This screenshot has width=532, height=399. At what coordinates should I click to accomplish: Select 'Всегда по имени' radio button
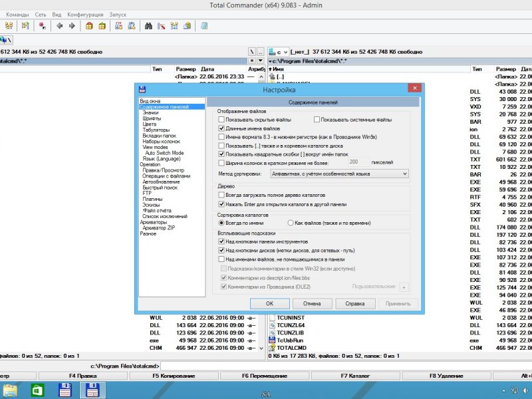click(221, 223)
